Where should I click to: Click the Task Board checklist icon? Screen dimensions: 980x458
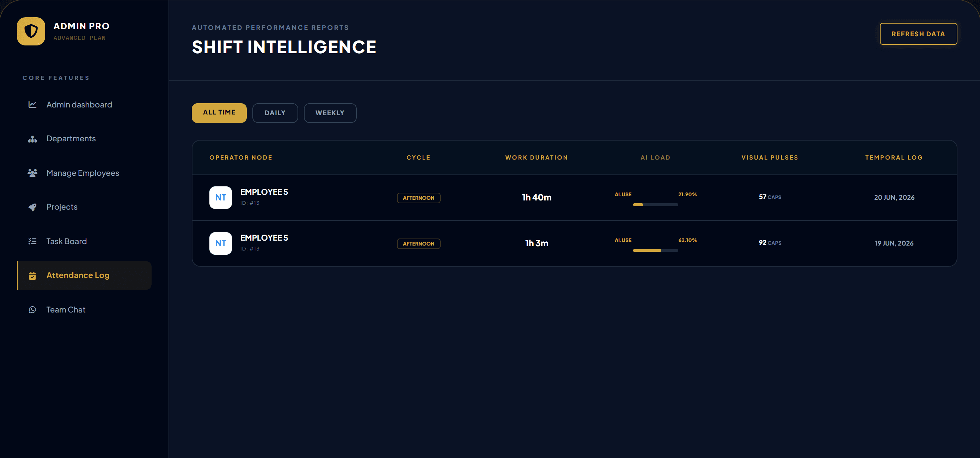(32, 241)
